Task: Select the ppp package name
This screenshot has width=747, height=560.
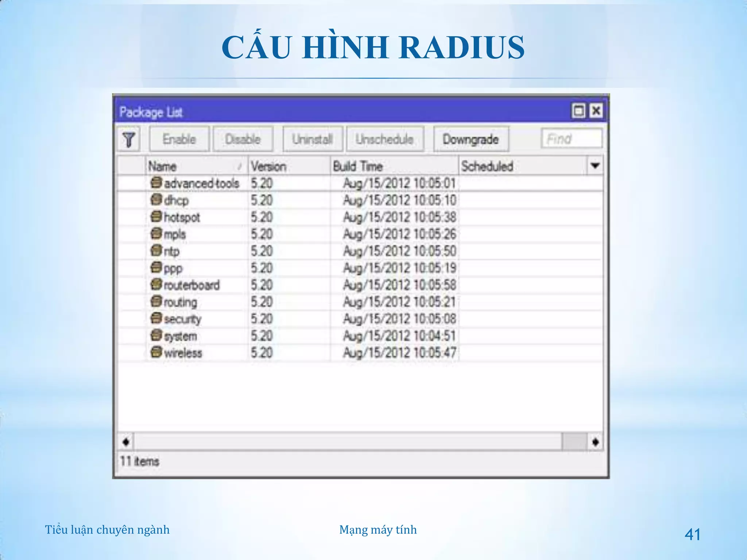Action: pyautogui.click(x=173, y=269)
